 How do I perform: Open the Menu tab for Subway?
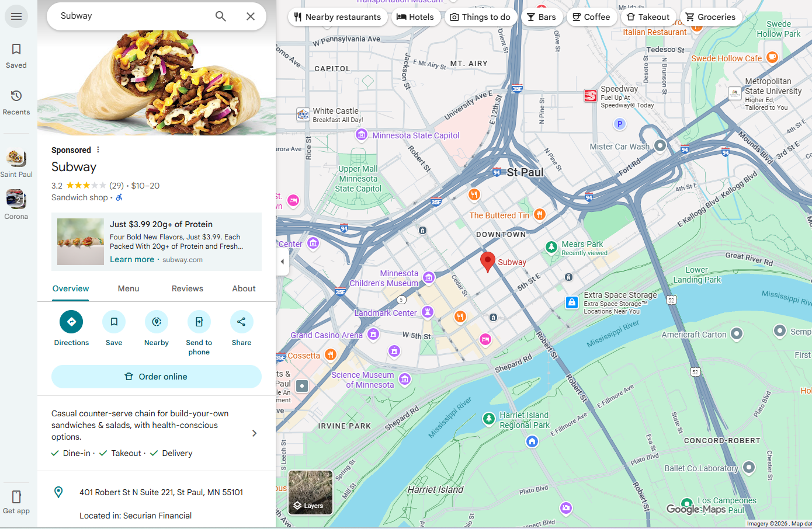point(128,288)
